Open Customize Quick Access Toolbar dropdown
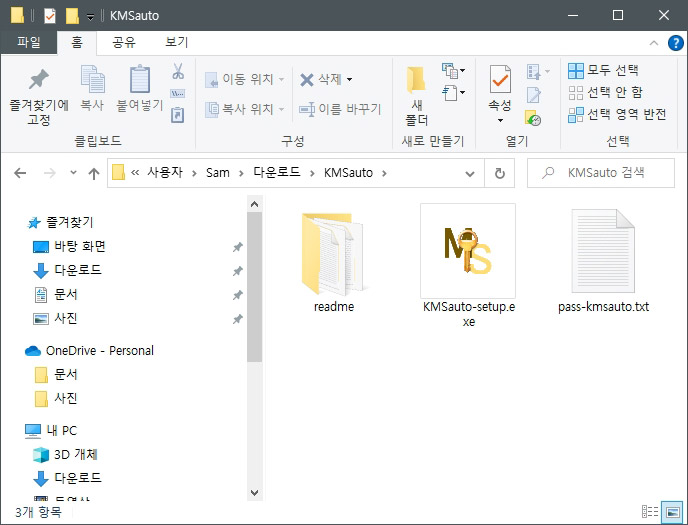This screenshot has width=688, height=525. coord(90,17)
